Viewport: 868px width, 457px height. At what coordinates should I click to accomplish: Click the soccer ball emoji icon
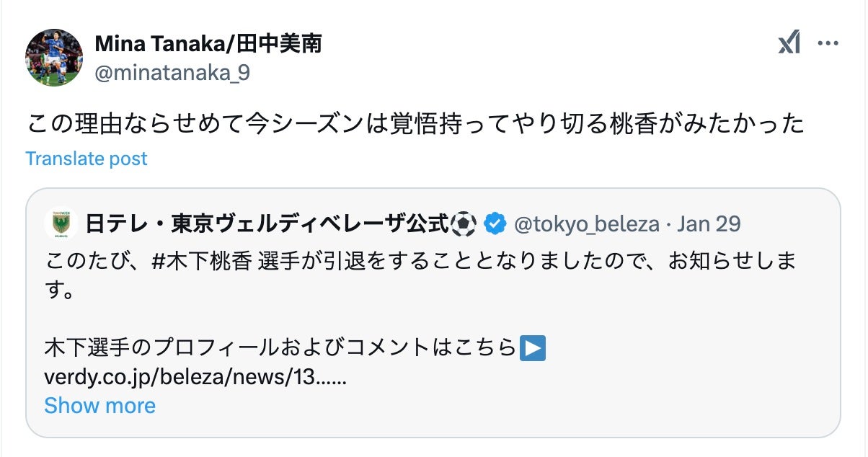[x=463, y=224]
